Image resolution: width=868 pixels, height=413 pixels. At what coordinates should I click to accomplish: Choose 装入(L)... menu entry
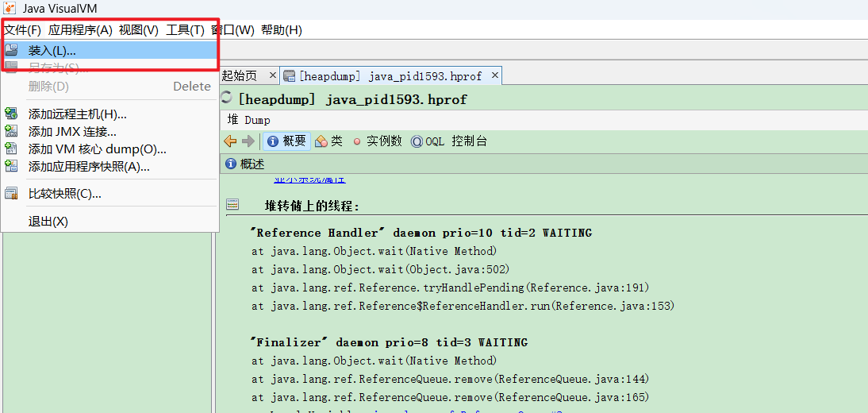[109, 51]
